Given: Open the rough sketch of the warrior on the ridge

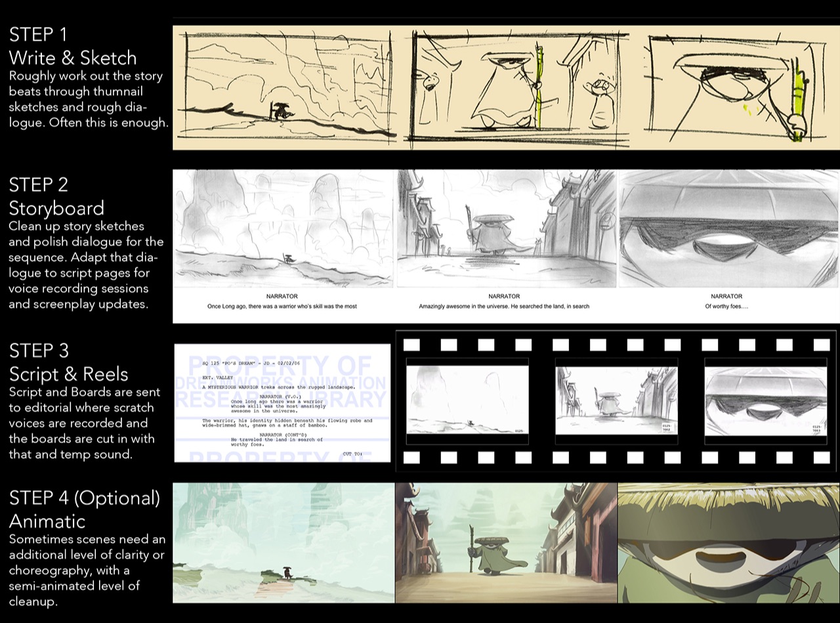Looking at the screenshot, I should point(287,87).
